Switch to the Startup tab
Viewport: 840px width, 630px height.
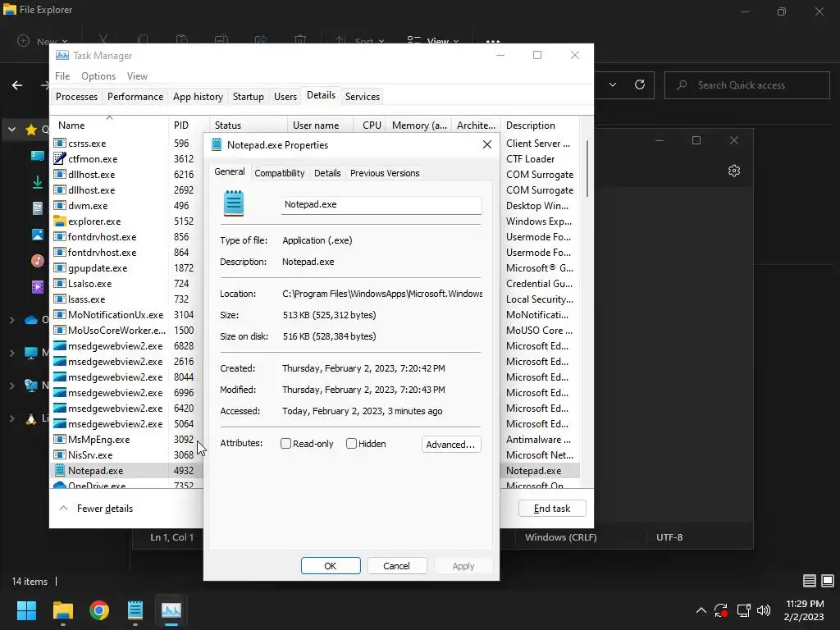coord(248,97)
